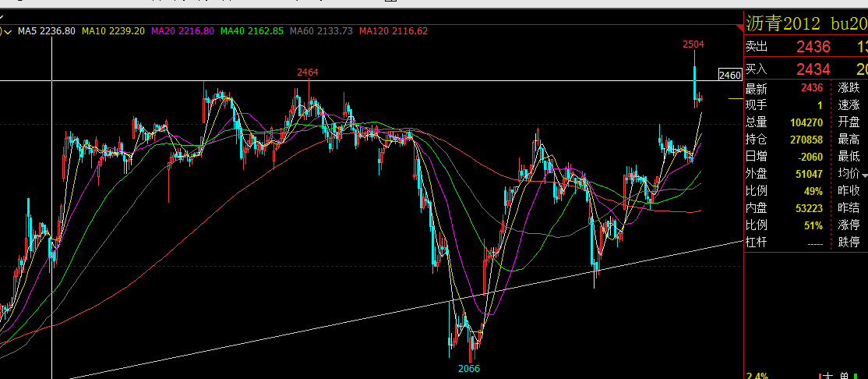Click the 2066 low price marker
Viewport: 868px width, 379px height.
(x=469, y=368)
